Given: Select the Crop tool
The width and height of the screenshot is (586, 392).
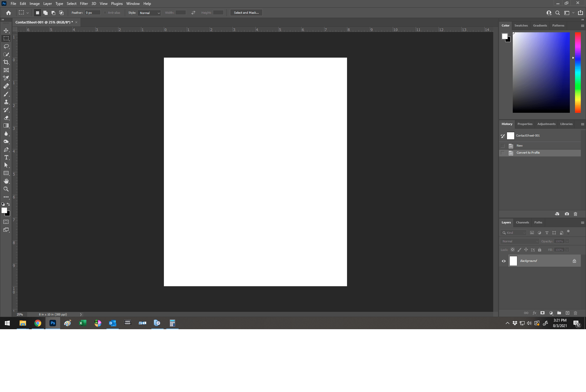Looking at the screenshot, I should point(6,62).
